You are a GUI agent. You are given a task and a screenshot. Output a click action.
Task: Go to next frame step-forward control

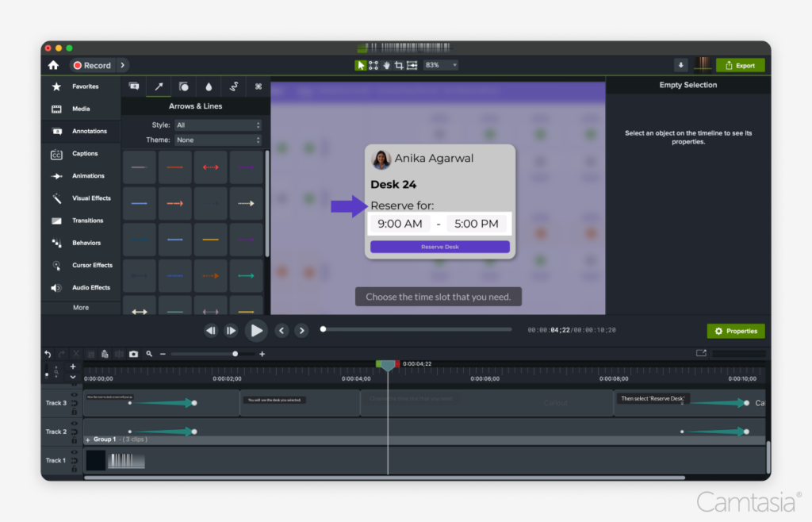[x=231, y=330]
